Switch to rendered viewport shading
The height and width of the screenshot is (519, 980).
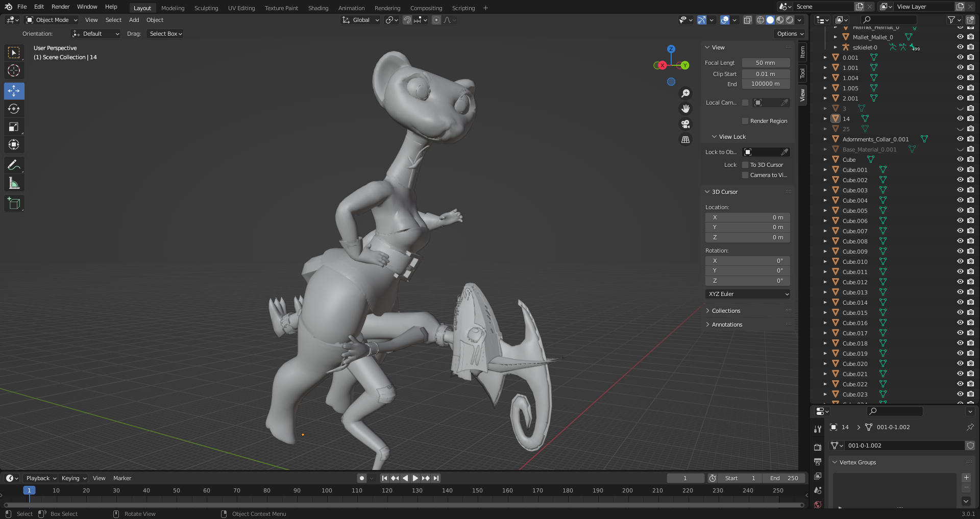click(790, 20)
